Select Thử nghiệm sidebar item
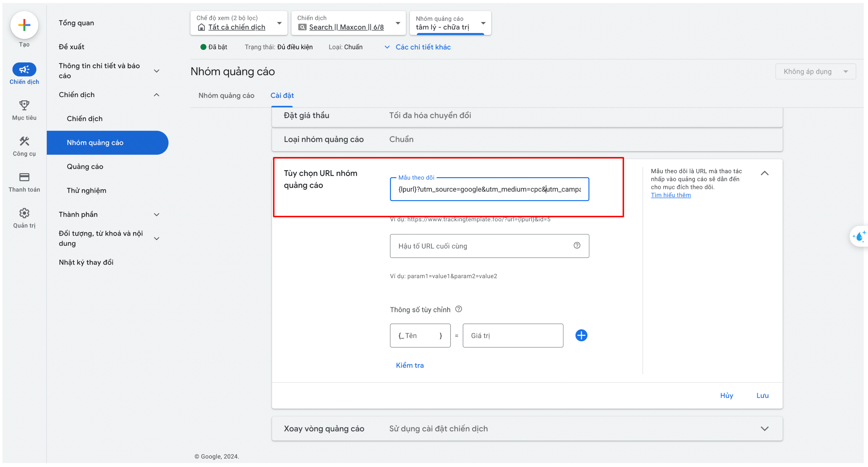The image size is (868, 467). pyautogui.click(x=86, y=191)
